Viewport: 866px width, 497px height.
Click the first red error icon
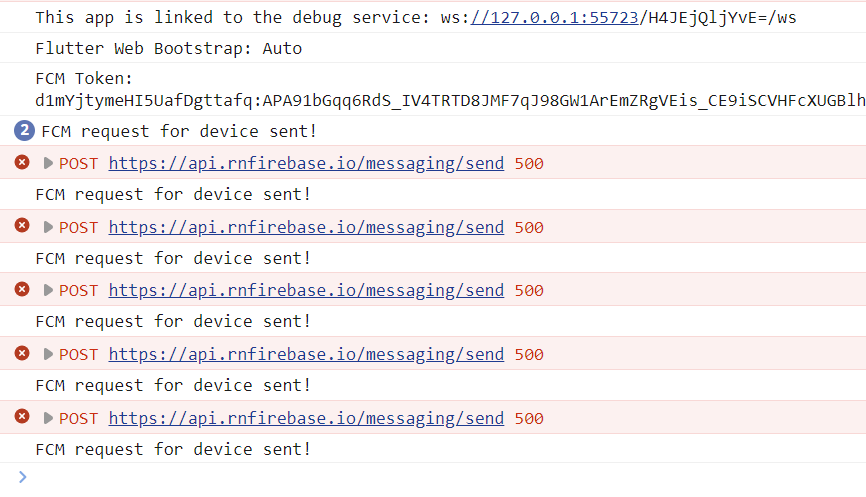point(22,162)
